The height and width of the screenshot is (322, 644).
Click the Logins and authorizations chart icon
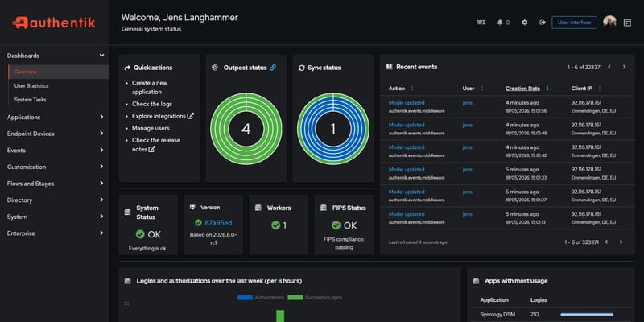tap(128, 281)
